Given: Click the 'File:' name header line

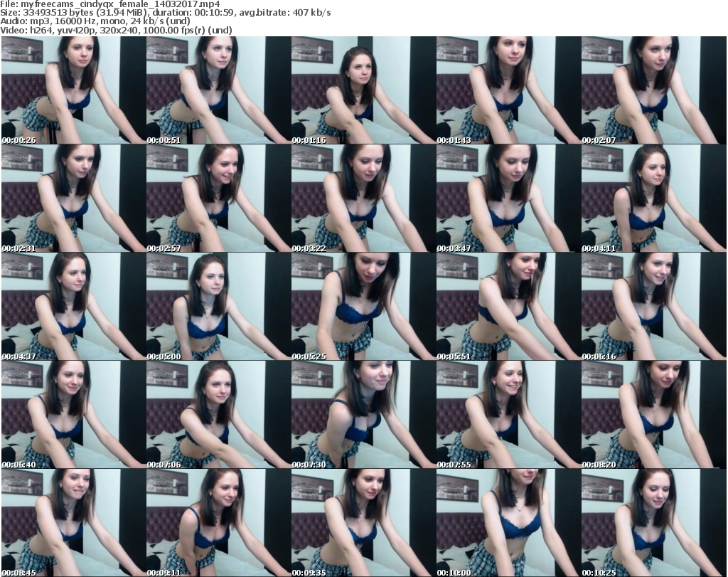Looking at the screenshot, I should (x=110, y=4).
